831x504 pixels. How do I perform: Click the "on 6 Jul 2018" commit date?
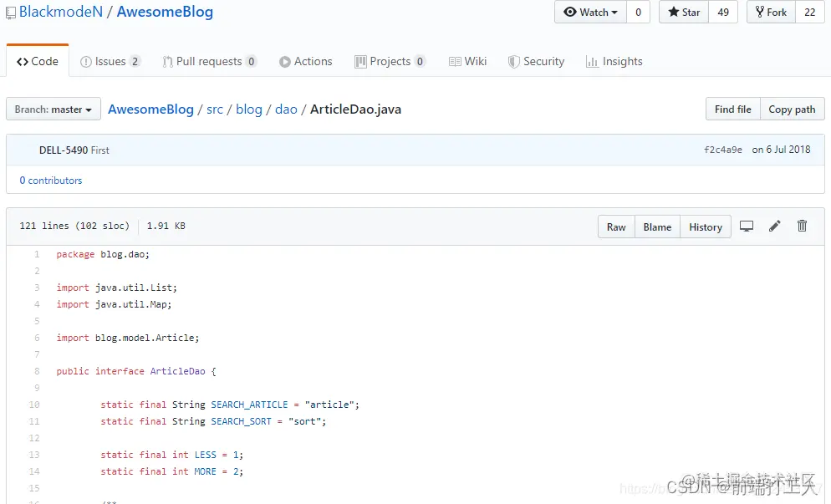[x=781, y=150]
